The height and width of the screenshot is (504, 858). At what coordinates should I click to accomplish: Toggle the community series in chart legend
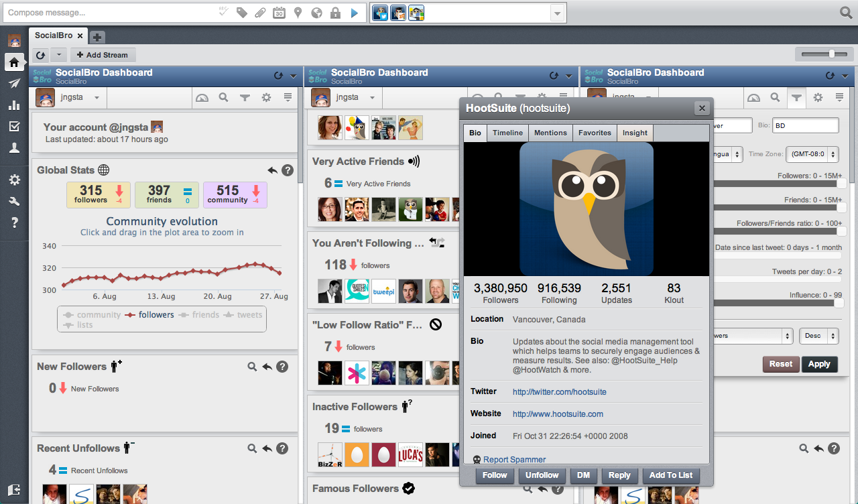coord(92,314)
